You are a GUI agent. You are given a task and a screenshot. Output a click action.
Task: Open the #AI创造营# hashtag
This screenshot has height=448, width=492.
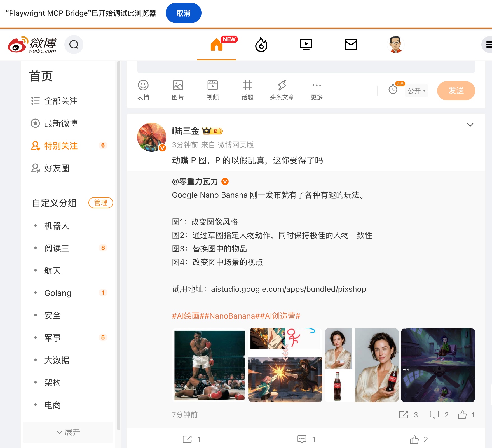(280, 316)
